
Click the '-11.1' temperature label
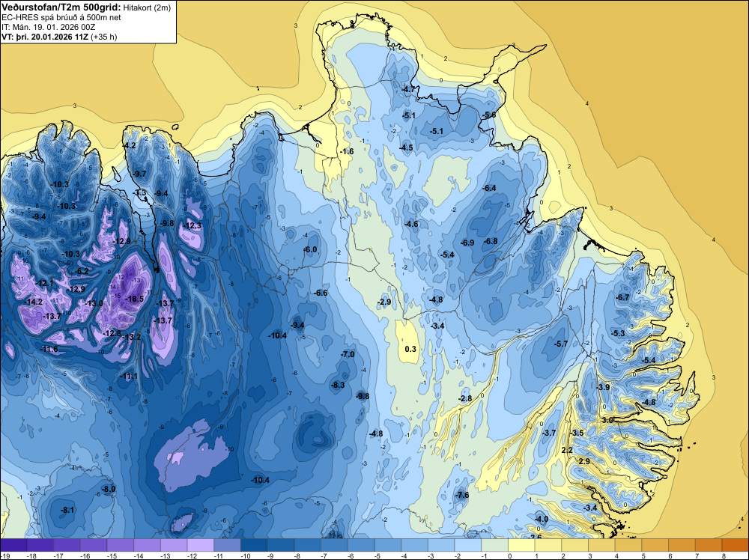(129, 376)
